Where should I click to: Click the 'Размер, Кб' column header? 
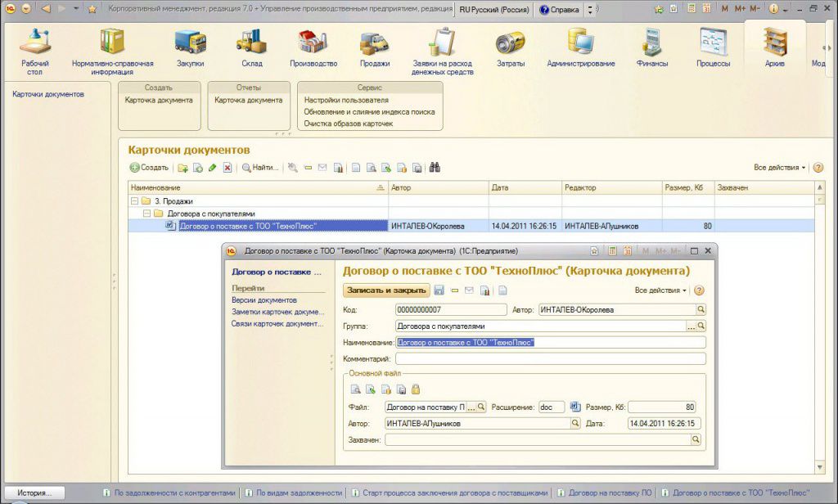coord(687,187)
